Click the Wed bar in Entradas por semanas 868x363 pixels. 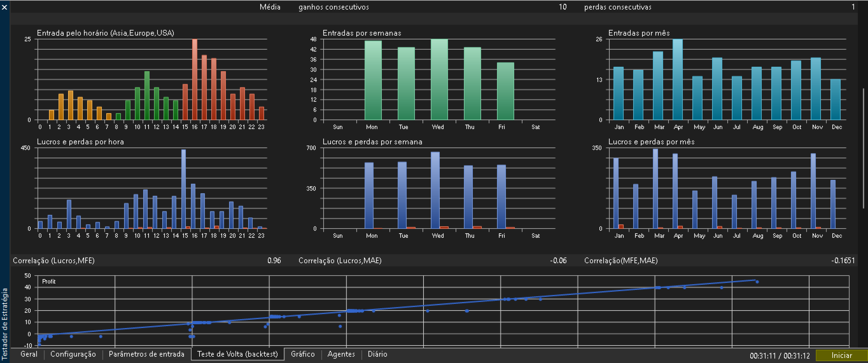pos(439,79)
